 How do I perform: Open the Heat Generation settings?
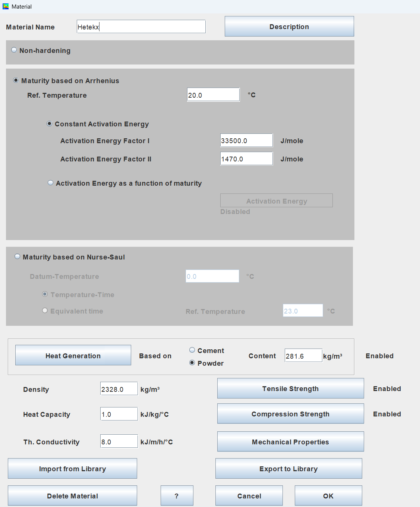tap(73, 355)
